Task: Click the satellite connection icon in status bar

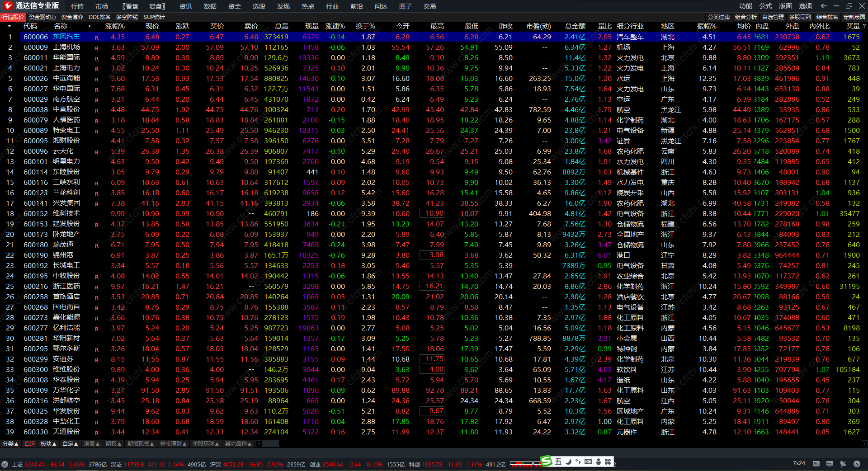Action: point(843,464)
